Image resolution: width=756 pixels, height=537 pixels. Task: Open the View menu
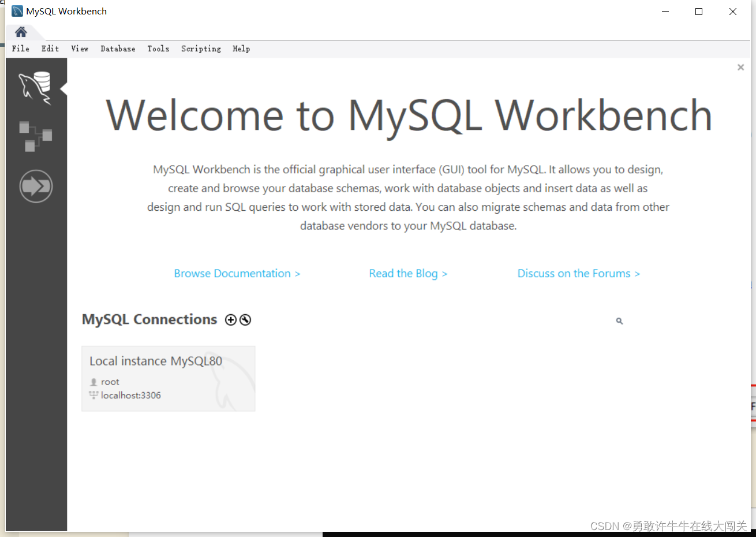click(80, 49)
